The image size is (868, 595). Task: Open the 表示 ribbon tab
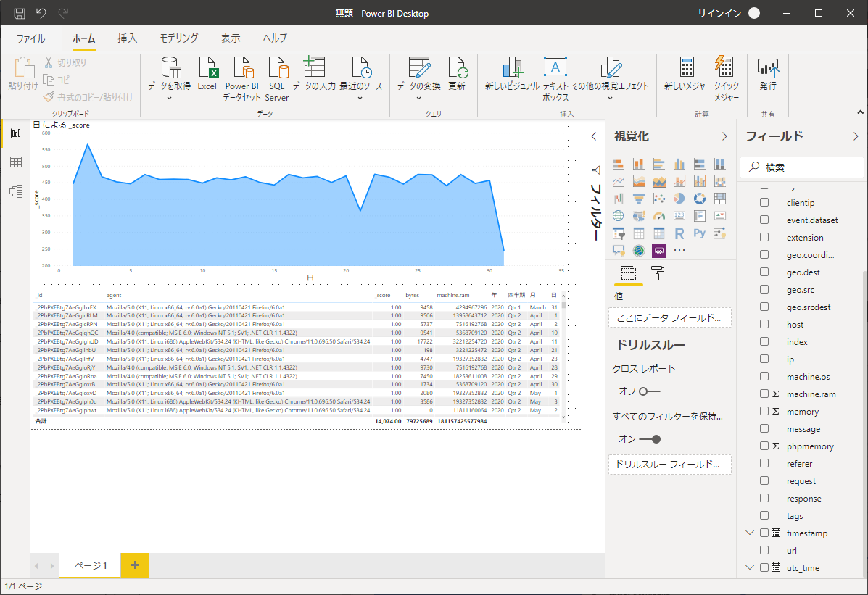[231, 38]
